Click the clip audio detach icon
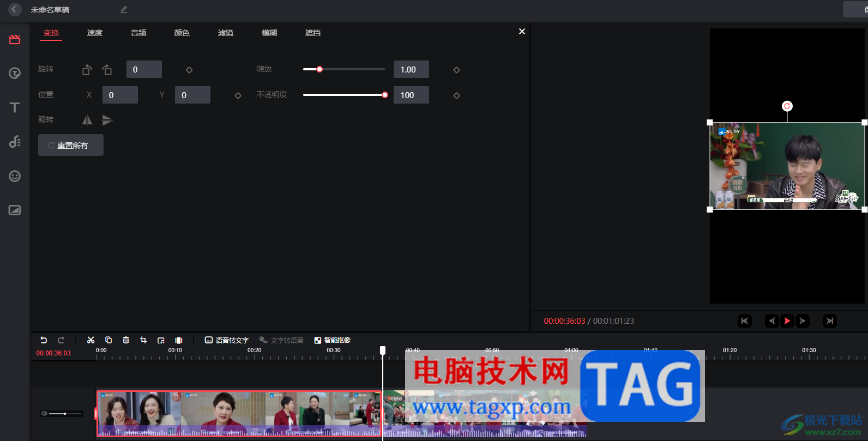 click(161, 340)
